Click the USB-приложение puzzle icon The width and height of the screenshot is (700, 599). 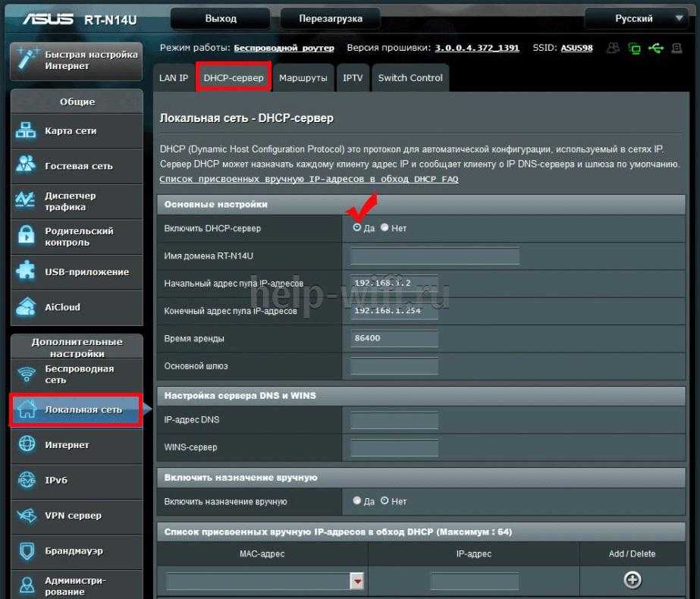coord(27,271)
